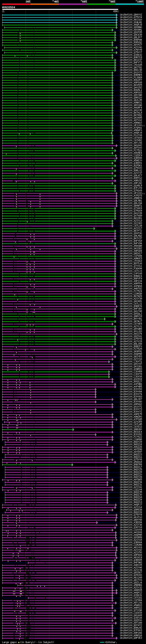Click the 494 query end position
The height and width of the screenshot is (644, 146).
click(x=115, y=11)
